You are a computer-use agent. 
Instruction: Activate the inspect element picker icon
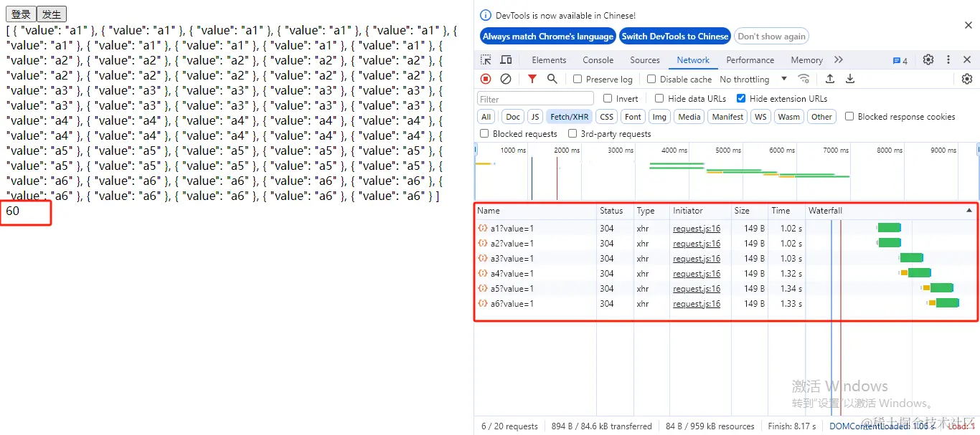tap(486, 60)
